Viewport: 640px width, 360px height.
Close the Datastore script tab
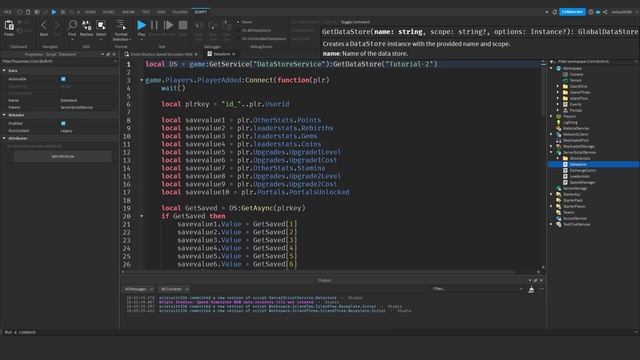coord(233,54)
